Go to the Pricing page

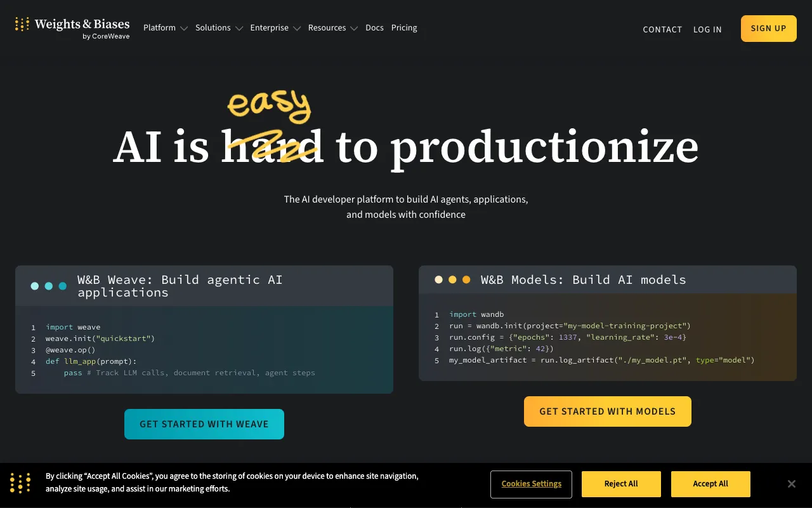tap(404, 28)
